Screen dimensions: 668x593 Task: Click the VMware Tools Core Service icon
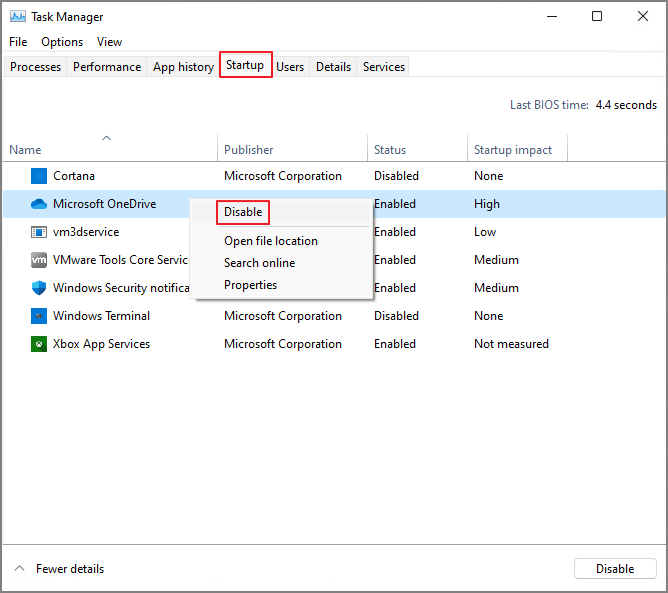click(39, 260)
